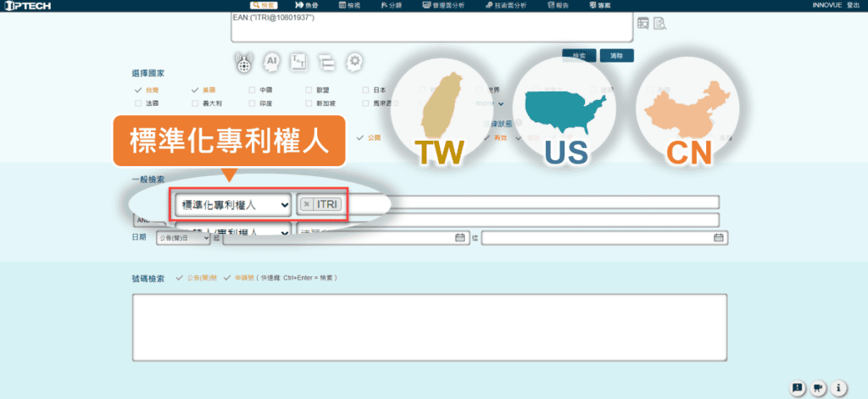Open the 標準化專利權人 field dropdown
The height and width of the screenshot is (399, 868).
tap(232, 204)
